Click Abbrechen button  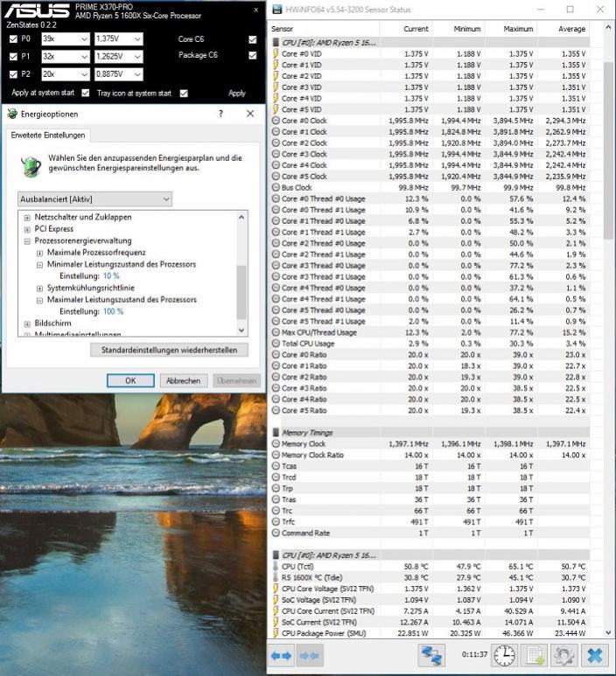(184, 380)
